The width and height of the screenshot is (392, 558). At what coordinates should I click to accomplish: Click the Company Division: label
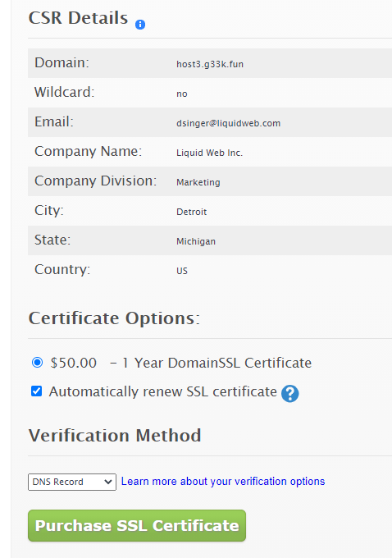[x=96, y=181]
